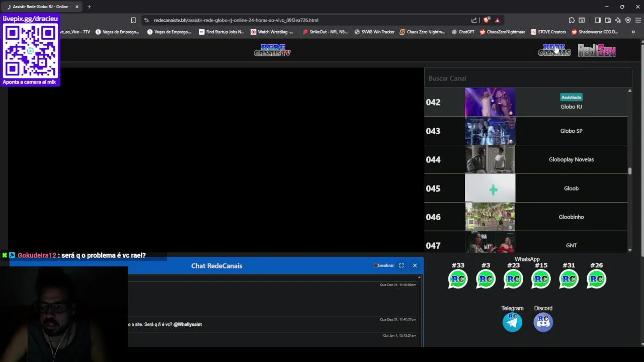Open the WhatsApp group #3 icon
The image size is (644, 362).
click(x=486, y=279)
